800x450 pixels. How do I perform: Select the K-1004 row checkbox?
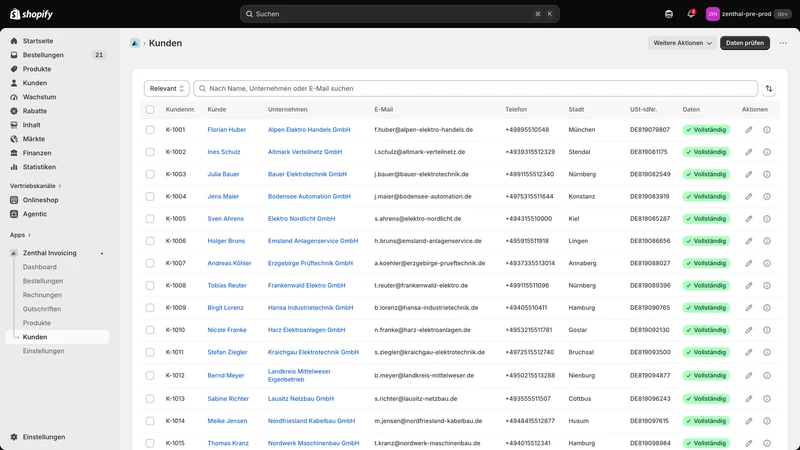coord(150,196)
